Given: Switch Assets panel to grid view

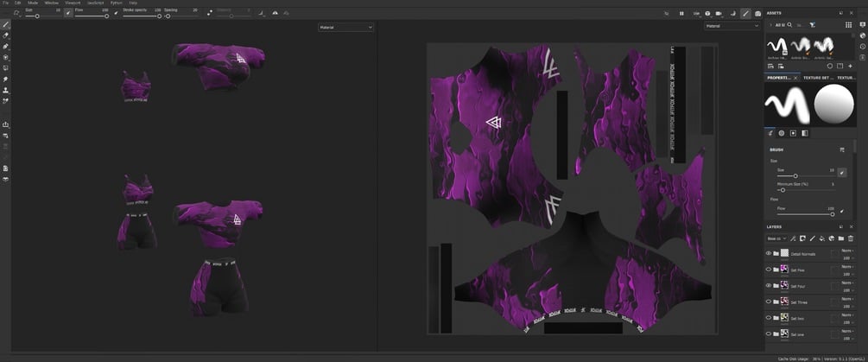Looking at the screenshot, I should tap(848, 25).
